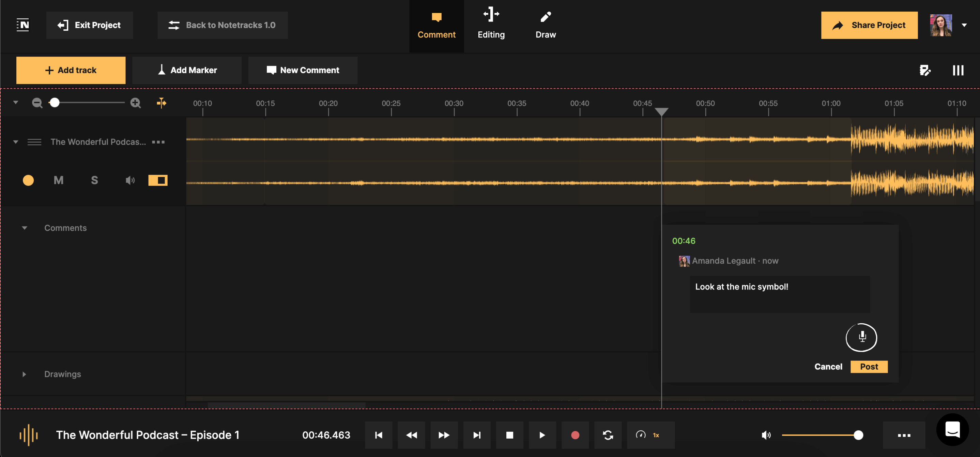Viewport: 980px width, 457px height.
Task: Start recording with the red record button
Action: [575, 435]
